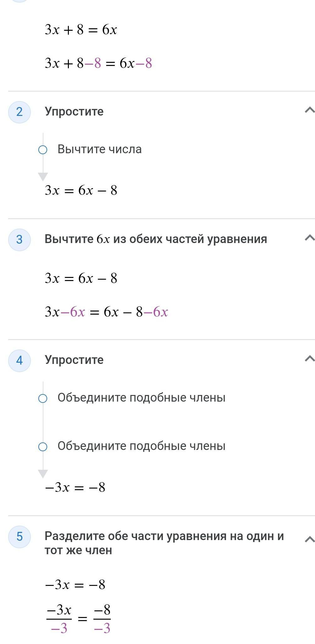
Task: Click the step 2 Упростите heading
Action: coord(74,112)
